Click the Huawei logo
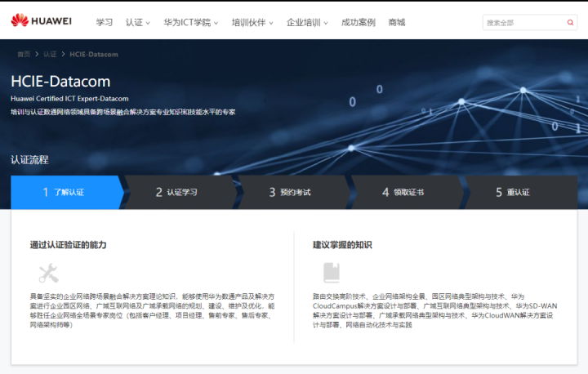588x374 pixels. pyautogui.click(x=42, y=20)
